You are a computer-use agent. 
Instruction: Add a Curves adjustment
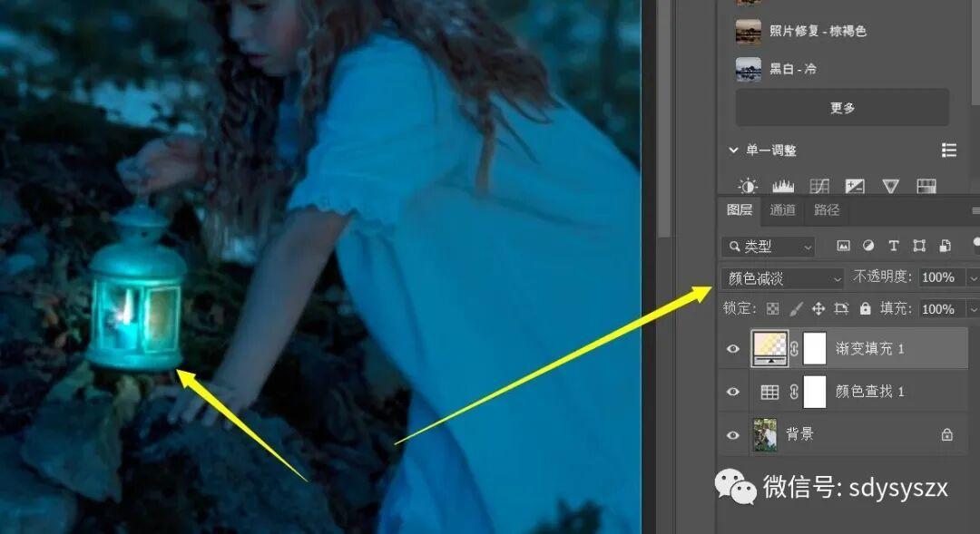coord(819,186)
